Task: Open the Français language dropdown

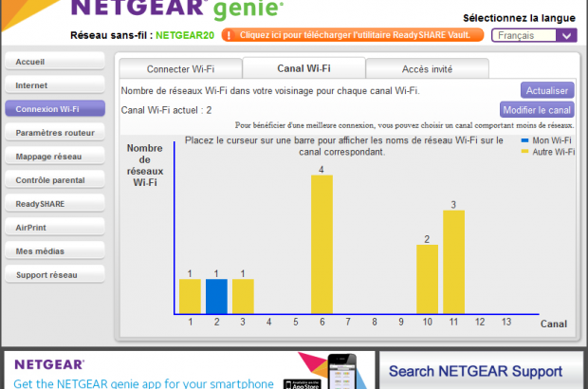Action: click(534, 35)
